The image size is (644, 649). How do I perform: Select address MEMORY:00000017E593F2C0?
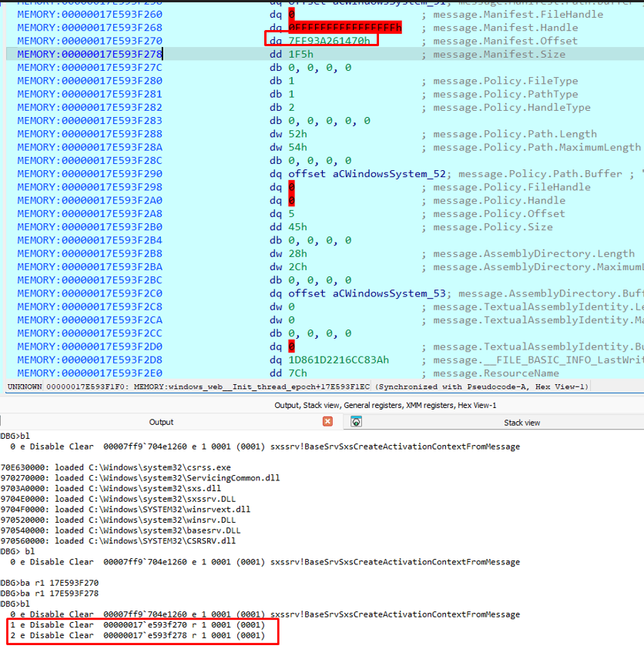90,293
